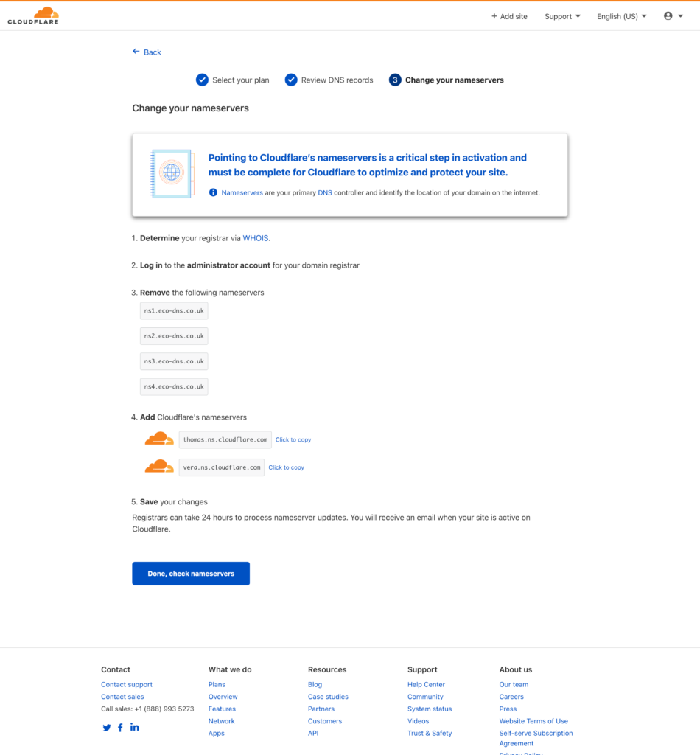Open the WHOIS lookup link

255,237
